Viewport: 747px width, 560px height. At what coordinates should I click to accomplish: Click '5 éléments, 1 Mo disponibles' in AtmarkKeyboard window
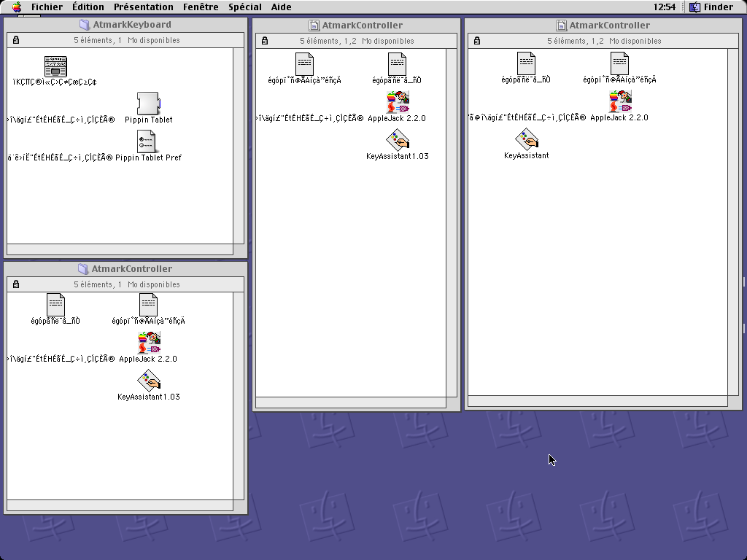tap(127, 41)
